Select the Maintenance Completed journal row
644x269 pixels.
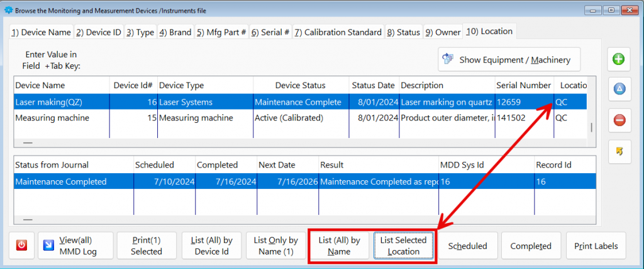coord(305,181)
